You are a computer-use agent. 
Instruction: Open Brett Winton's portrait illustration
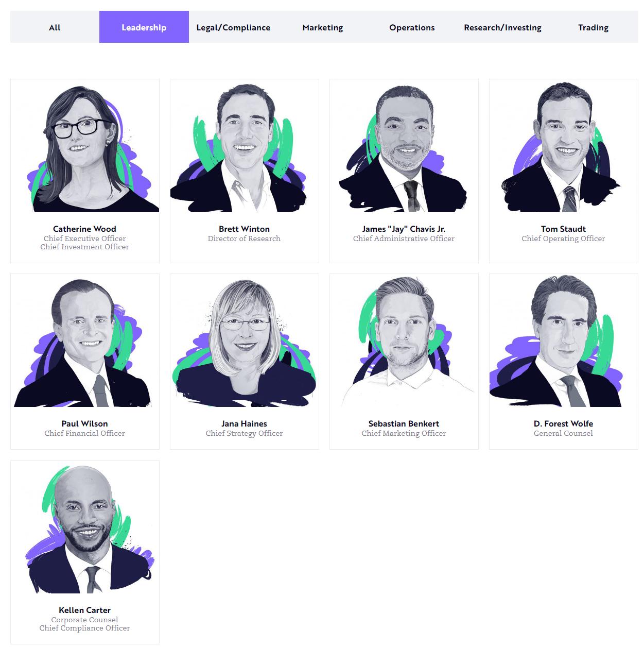pyautogui.click(x=245, y=146)
